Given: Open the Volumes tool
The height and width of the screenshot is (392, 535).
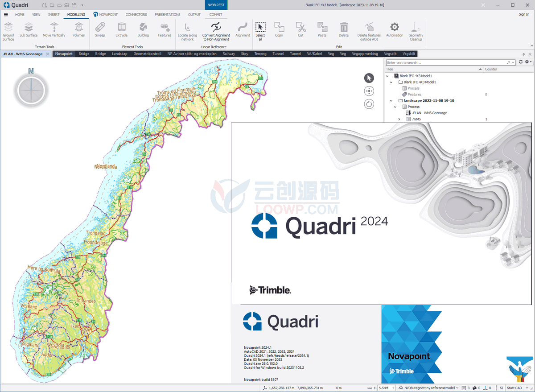Looking at the screenshot, I should (x=78, y=29).
